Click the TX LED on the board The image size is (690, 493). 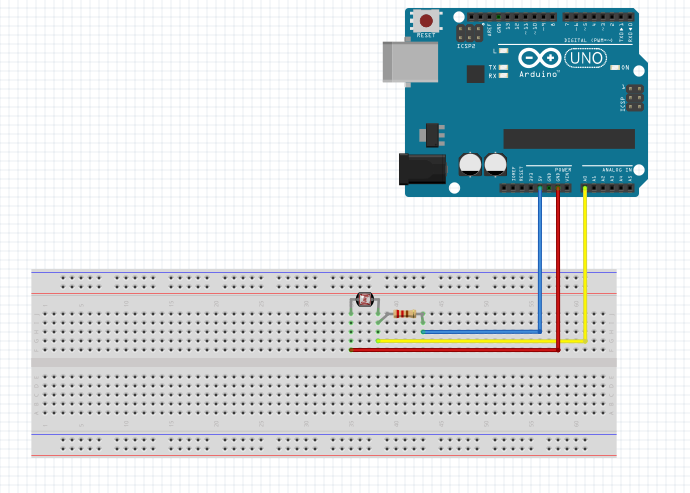click(503, 67)
